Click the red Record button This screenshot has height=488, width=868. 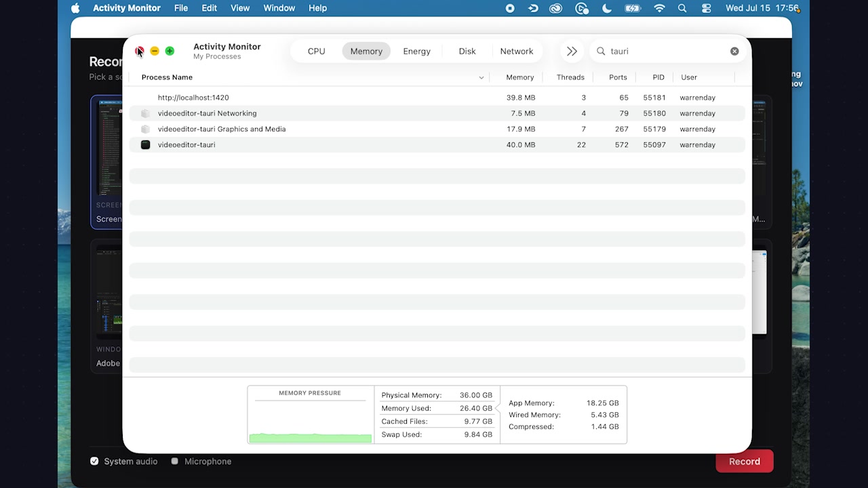(745, 461)
